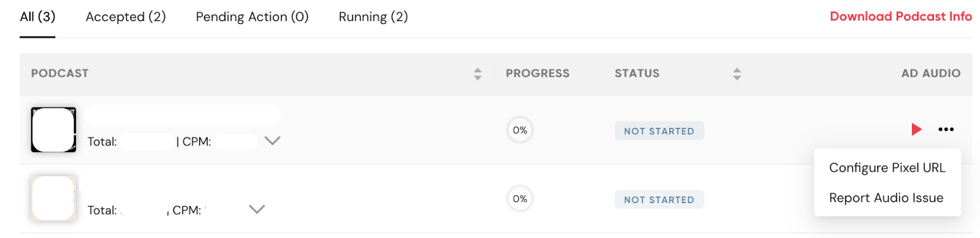Click the second row's Not Started badge
980x238 pixels.
(x=659, y=199)
